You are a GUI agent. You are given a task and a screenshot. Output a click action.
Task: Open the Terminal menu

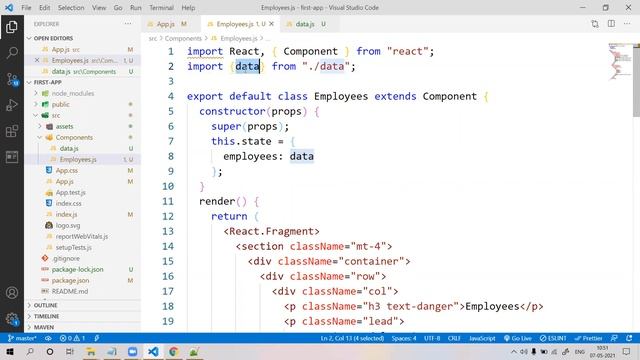pyautogui.click(x=161, y=8)
